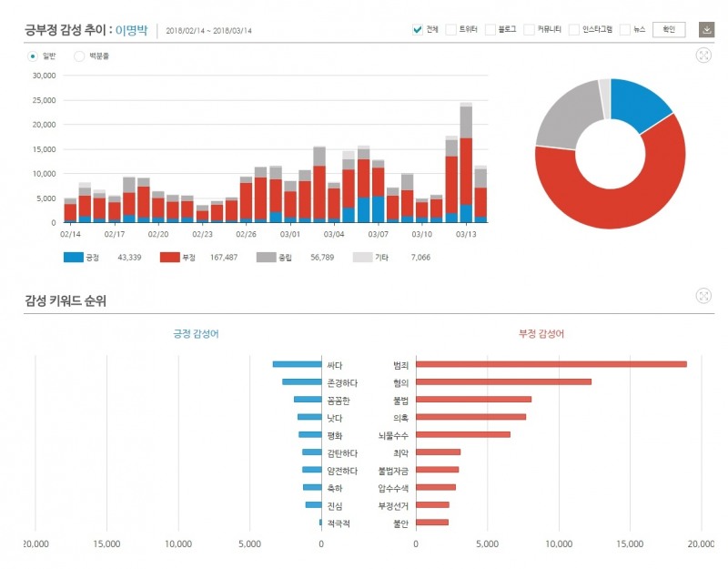The image size is (728, 569).
Task: Expand the 감성 키워드 순위 panel
Action: tap(703, 296)
